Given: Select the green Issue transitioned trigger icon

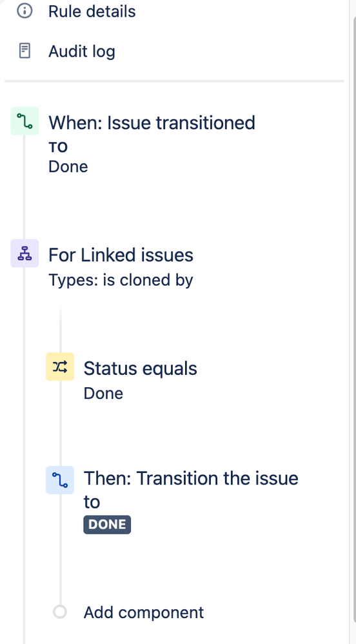Looking at the screenshot, I should pyautogui.click(x=25, y=121).
